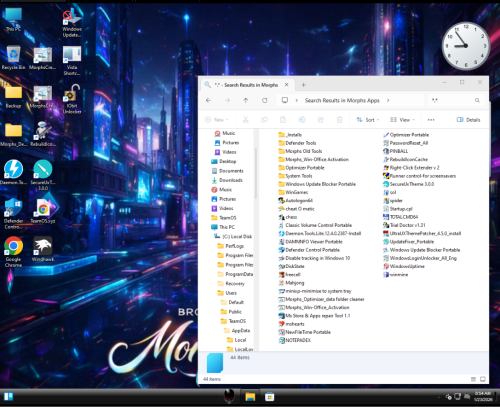Refresh the search results
This screenshot has height=407, width=500.
(x=265, y=100)
